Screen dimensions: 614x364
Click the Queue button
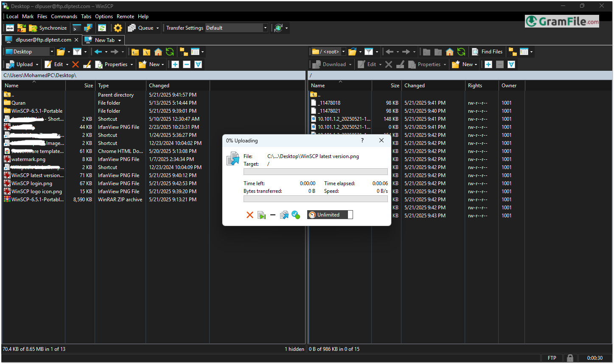141,28
